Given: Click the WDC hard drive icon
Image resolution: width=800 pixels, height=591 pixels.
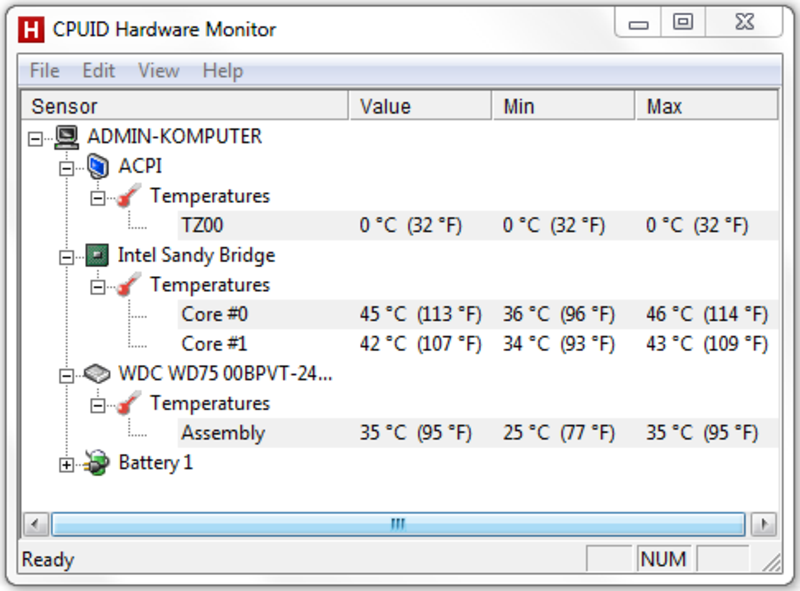Looking at the screenshot, I should (x=97, y=374).
